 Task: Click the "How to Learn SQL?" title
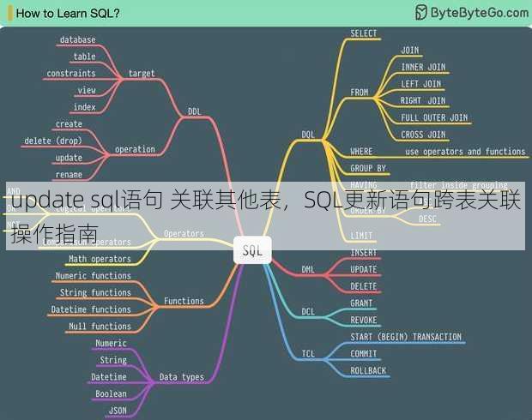(x=68, y=14)
